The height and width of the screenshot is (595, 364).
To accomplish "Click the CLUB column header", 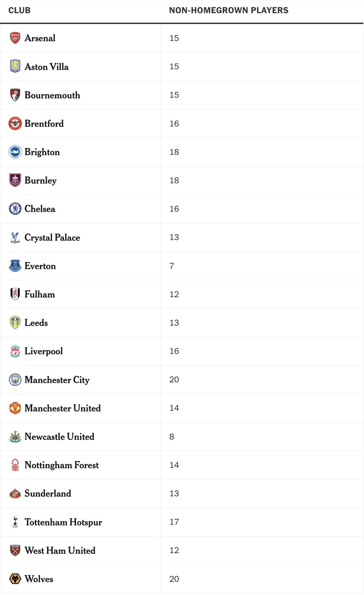I will (20, 10).
